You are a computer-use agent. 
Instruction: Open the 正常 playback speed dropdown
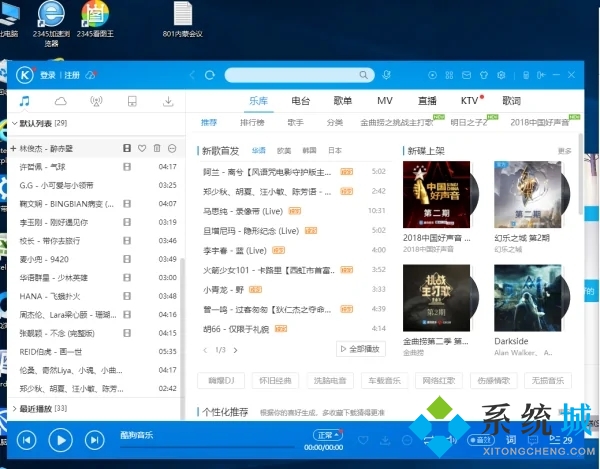click(x=326, y=435)
